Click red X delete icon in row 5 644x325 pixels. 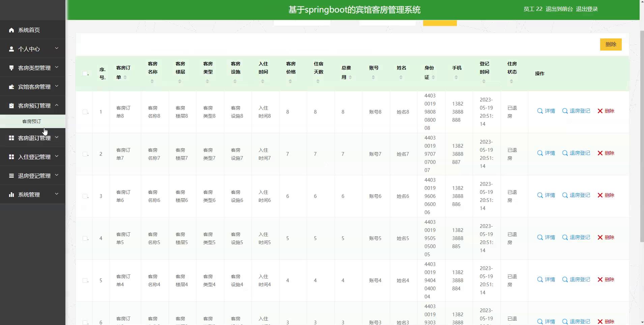[600, 279]
